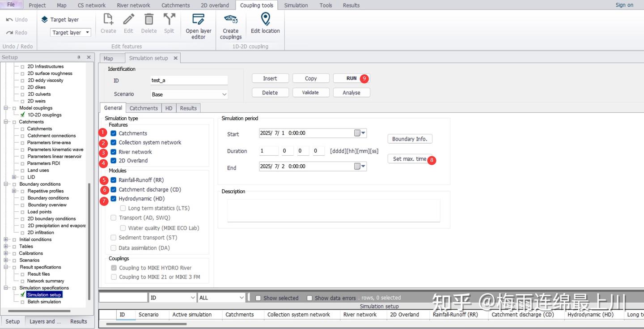Expand the Initial conditions tree node
Screen dimensions: 644x329
coord(6,239)
